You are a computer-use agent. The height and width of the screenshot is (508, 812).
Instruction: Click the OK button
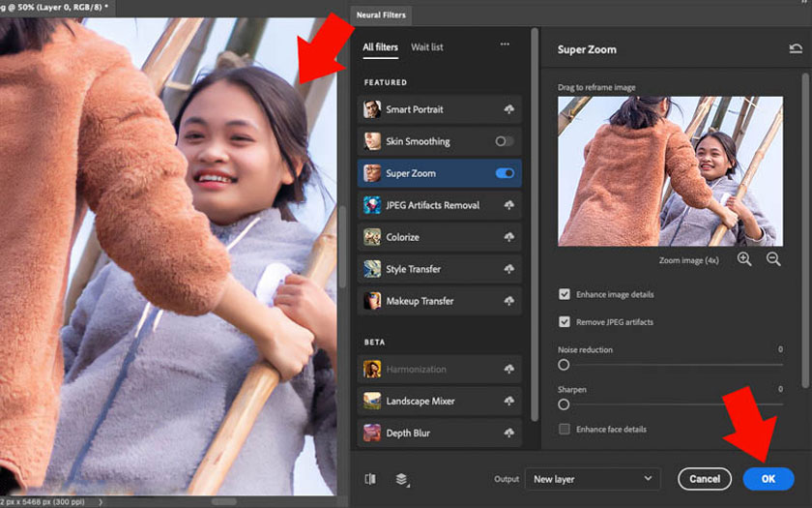point(768,479)
